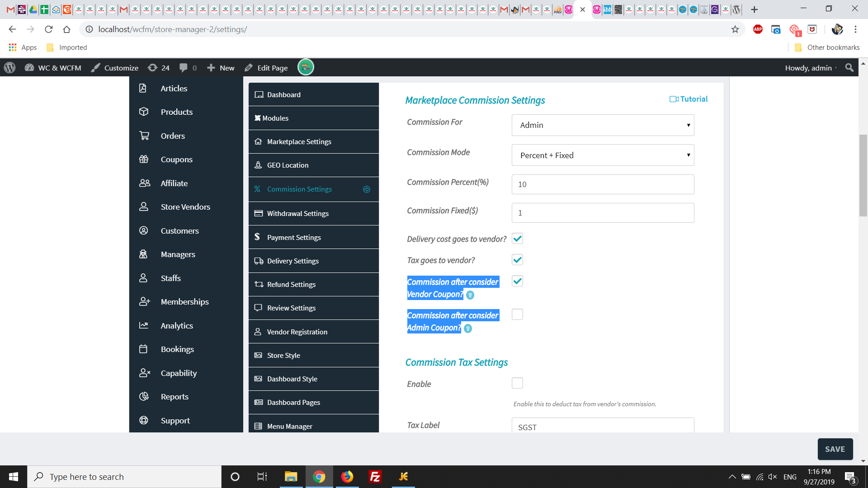Open the Articles sidebar icon
Screen dimensions: 868x488
143,88
